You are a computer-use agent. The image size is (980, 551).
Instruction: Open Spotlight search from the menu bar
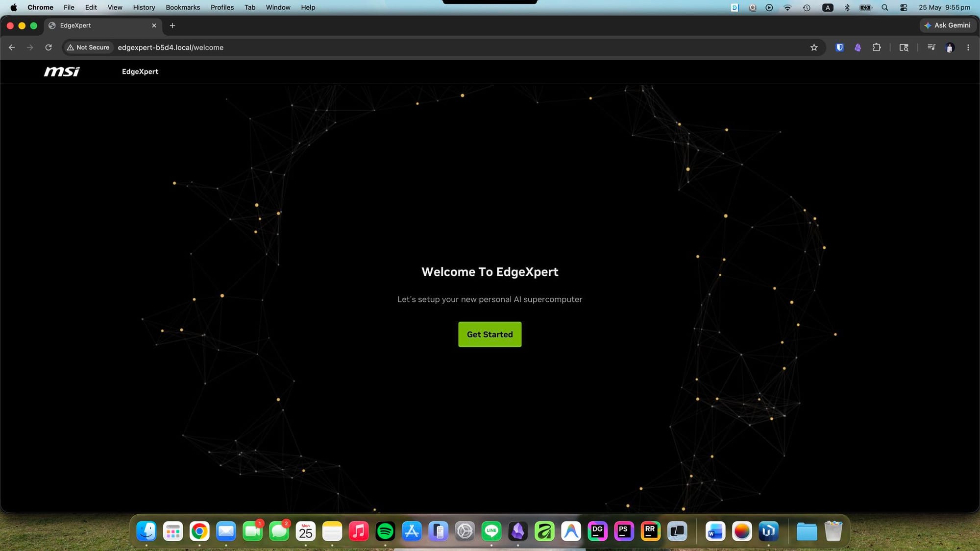click(885, 7)
